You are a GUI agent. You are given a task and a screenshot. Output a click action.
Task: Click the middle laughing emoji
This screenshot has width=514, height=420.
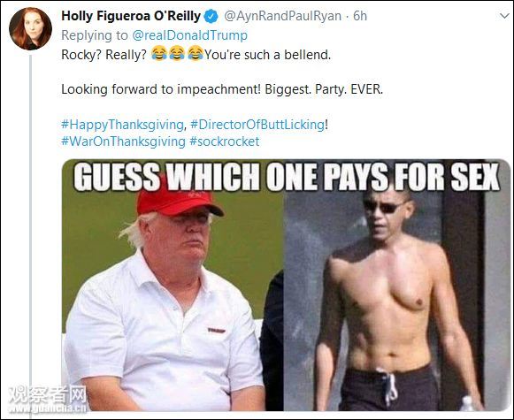pyautogui.click(x=177, y=53)
